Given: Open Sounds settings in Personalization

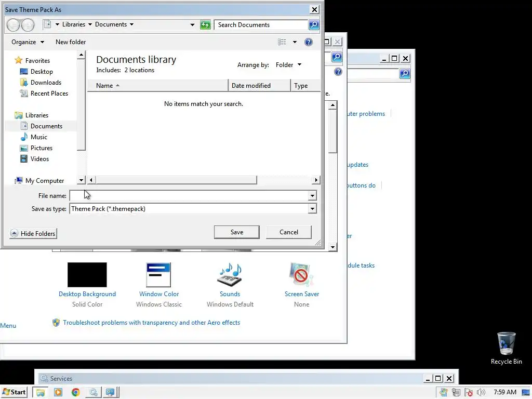Looking at the screenshot, I should coord(230,294).
